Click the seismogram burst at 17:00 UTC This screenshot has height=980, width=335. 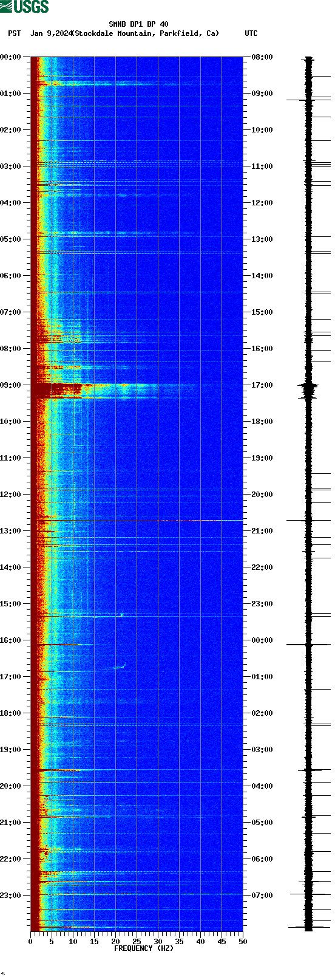click(x=308, y=389)
